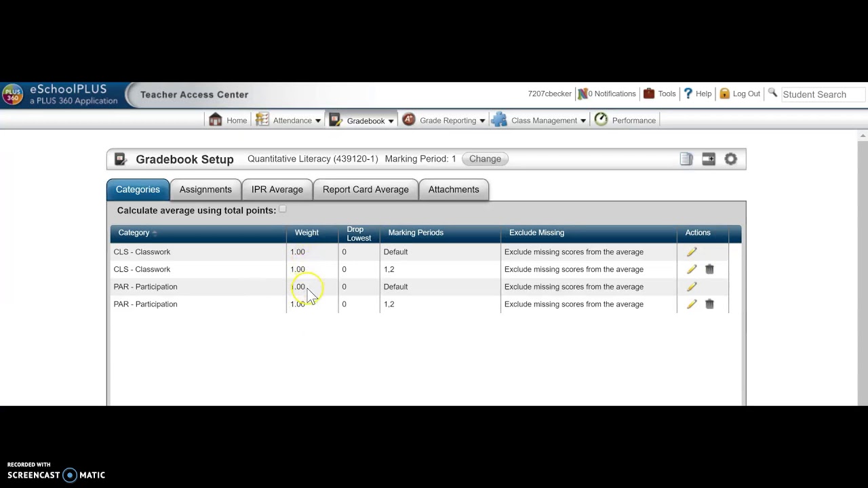The image size is (868, 488).
Task: Click the Change marking period button
Action: tap(485, 159)
